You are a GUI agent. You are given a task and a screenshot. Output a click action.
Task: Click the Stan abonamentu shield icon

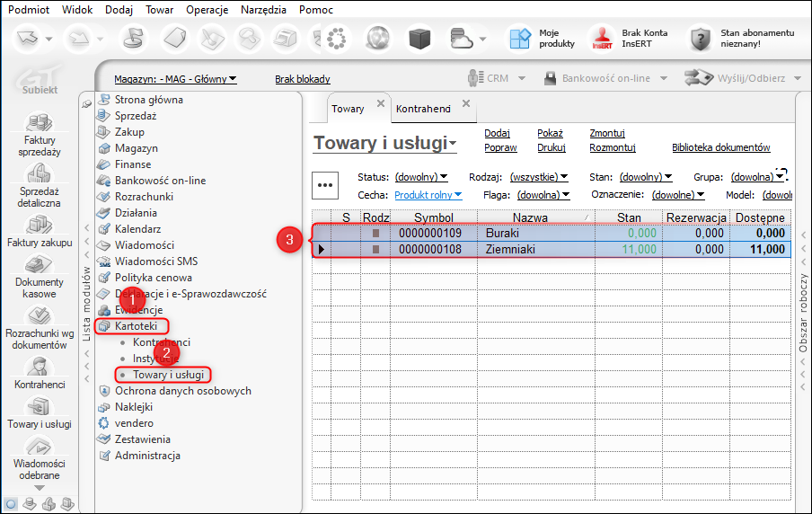point(700,39)
